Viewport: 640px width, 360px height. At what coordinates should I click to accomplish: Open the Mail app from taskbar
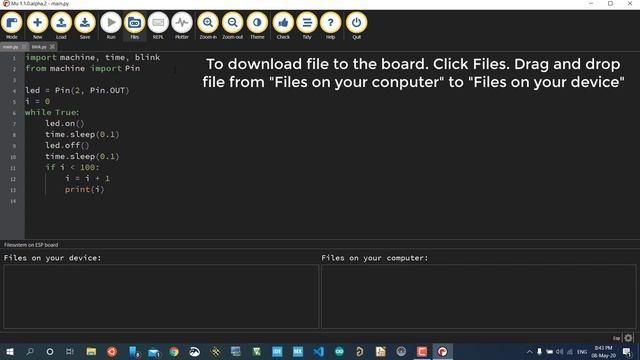[153, 351]
